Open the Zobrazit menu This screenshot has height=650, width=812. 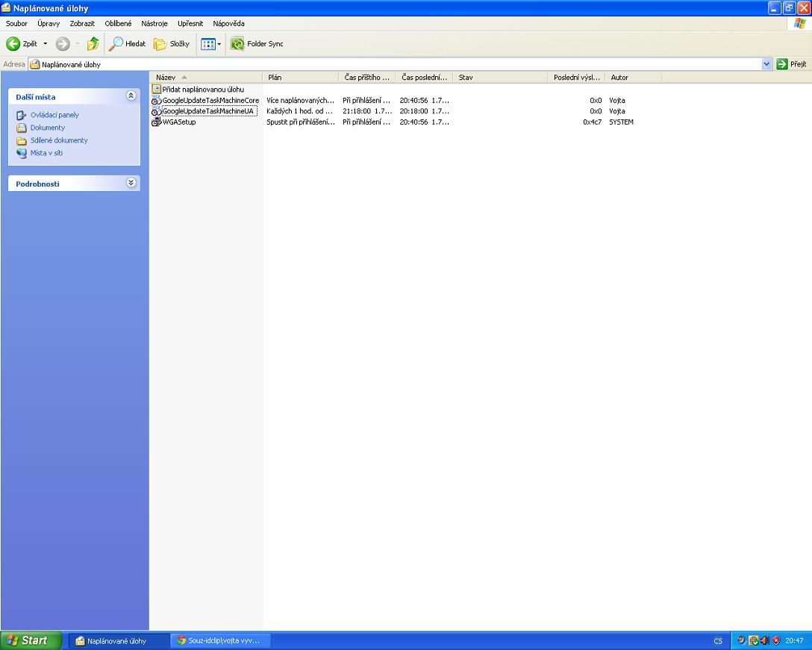tap(82, 23)
